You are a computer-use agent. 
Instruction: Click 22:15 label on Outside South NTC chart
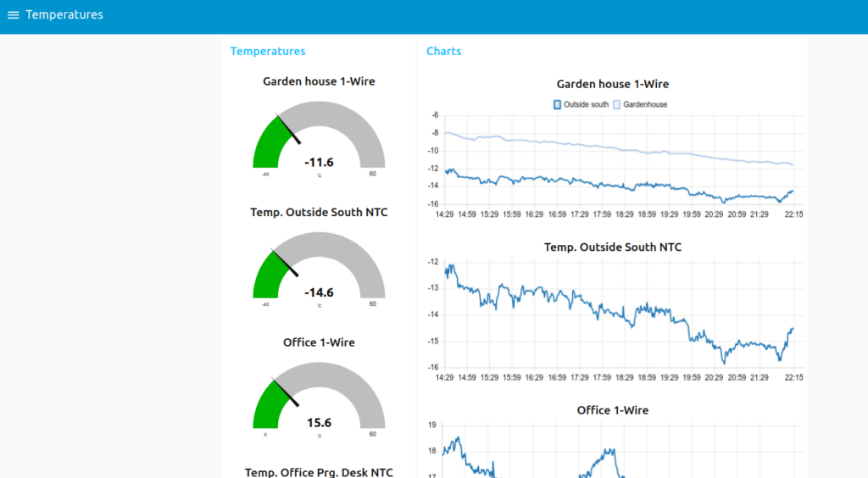pos(793,378)
